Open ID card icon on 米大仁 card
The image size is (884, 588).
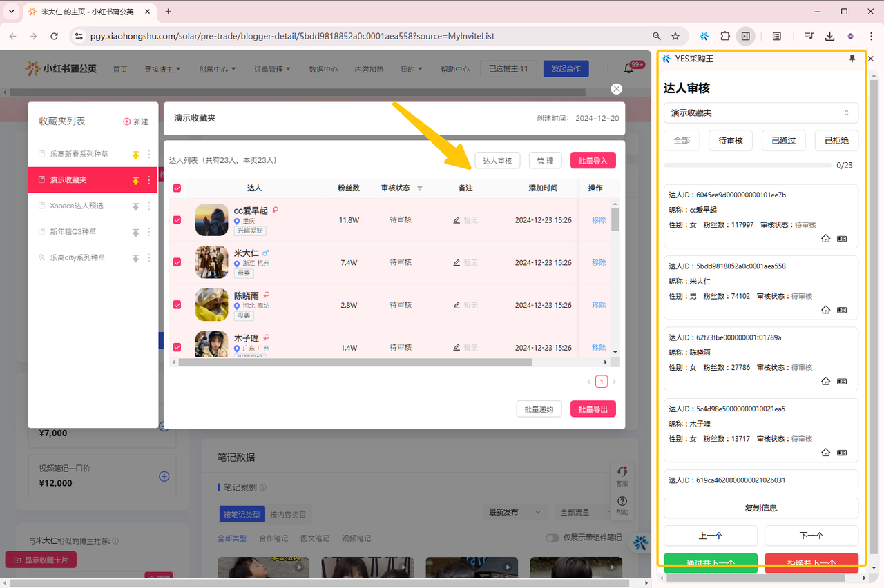click(x=842, y=311)
